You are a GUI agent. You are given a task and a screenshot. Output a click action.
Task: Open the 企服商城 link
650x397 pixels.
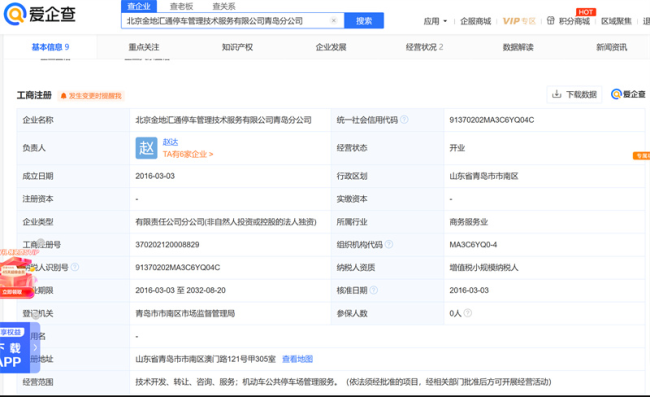pos(475,21)
